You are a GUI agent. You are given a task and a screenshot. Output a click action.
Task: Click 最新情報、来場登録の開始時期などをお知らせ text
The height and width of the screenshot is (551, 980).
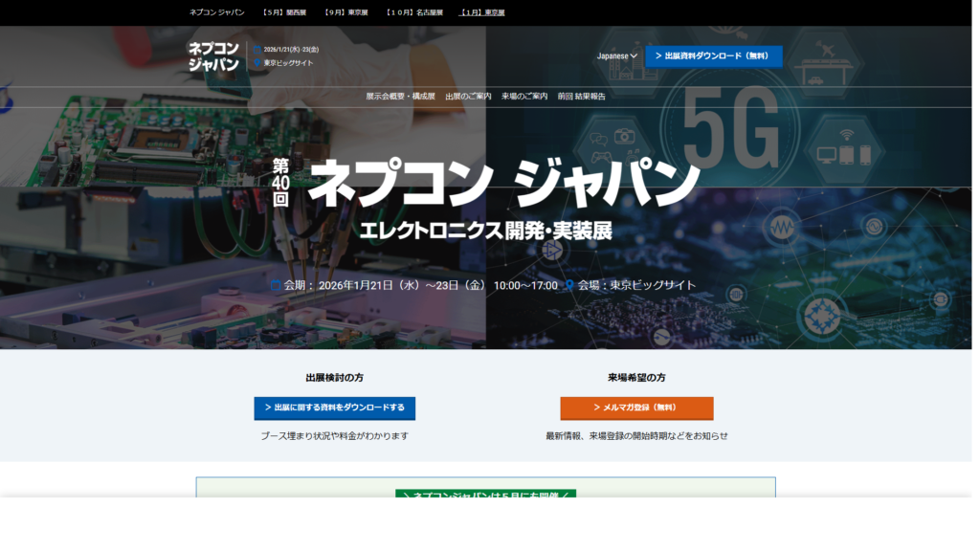[x=636, y=435]
